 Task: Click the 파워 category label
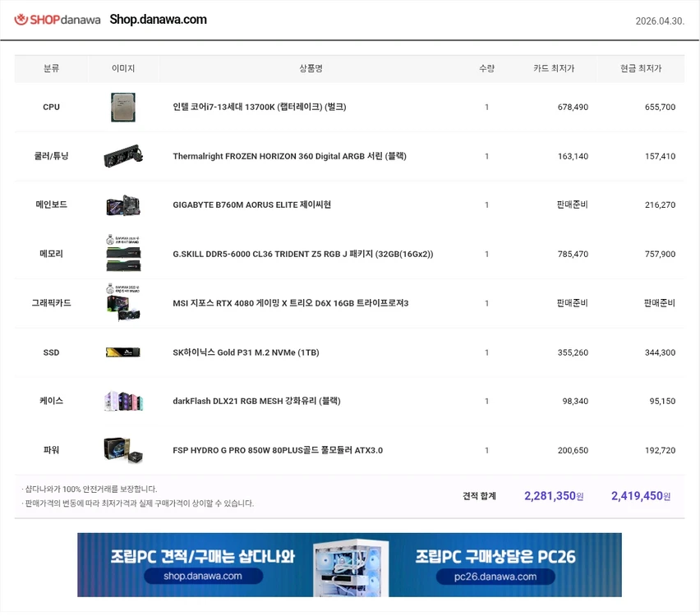[51, 450]
